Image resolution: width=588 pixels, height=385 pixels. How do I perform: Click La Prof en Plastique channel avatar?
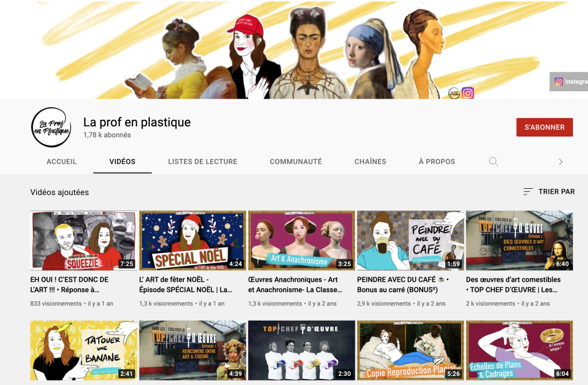coord(51,127)
